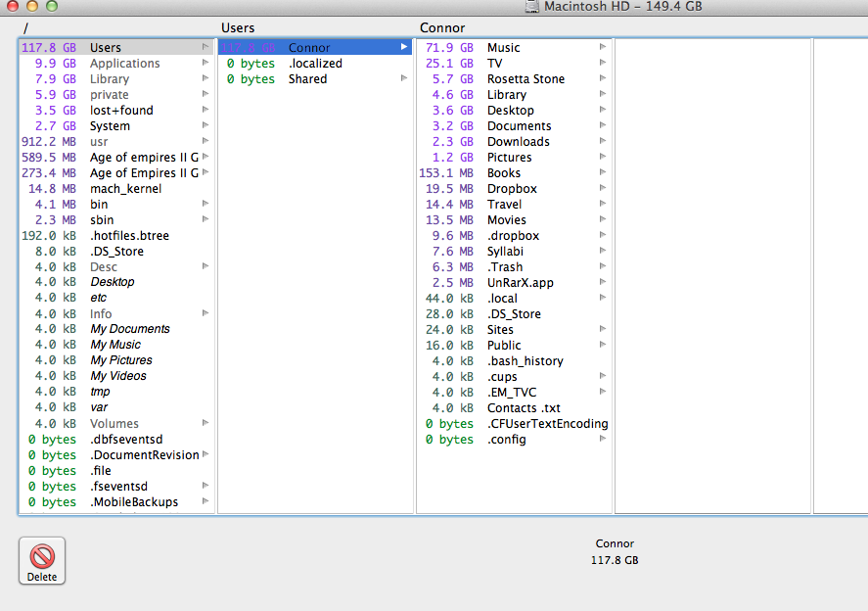
Task: Select the 273.4 MB Age of Empires II row
Action: click(x=116, y=173)
